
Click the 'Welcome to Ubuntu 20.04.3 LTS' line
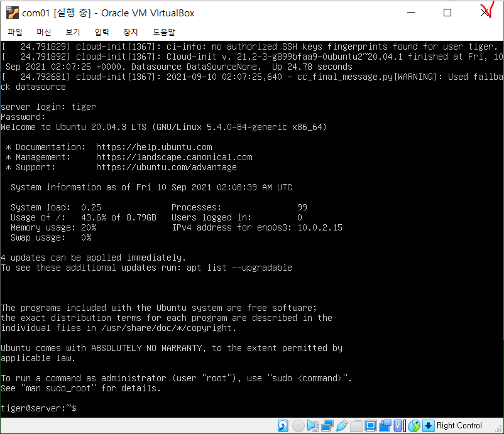tap(163, 127)
